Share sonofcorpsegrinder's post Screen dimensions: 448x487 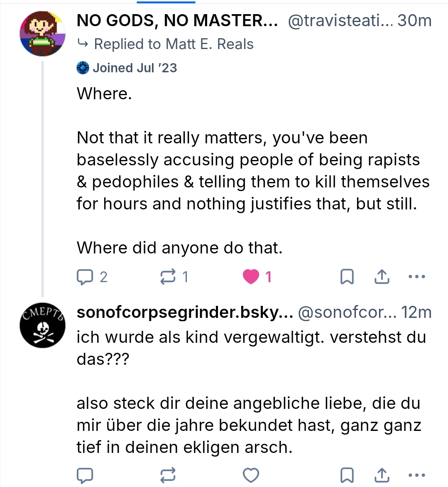pos(382,475)
